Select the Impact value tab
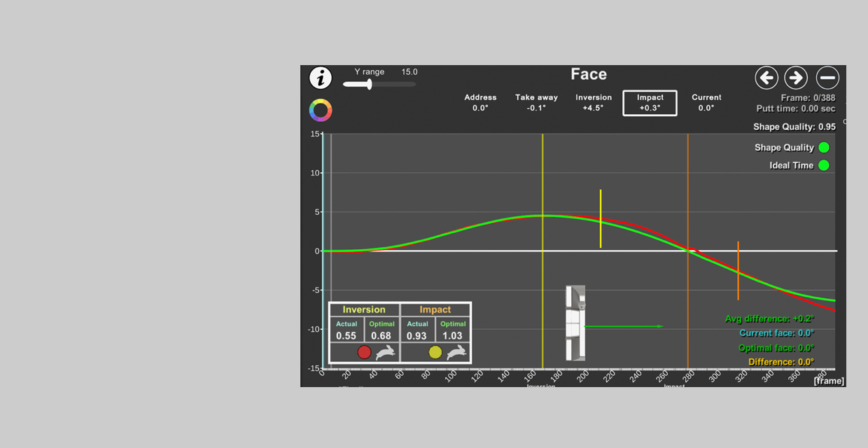 pos(650,103)
